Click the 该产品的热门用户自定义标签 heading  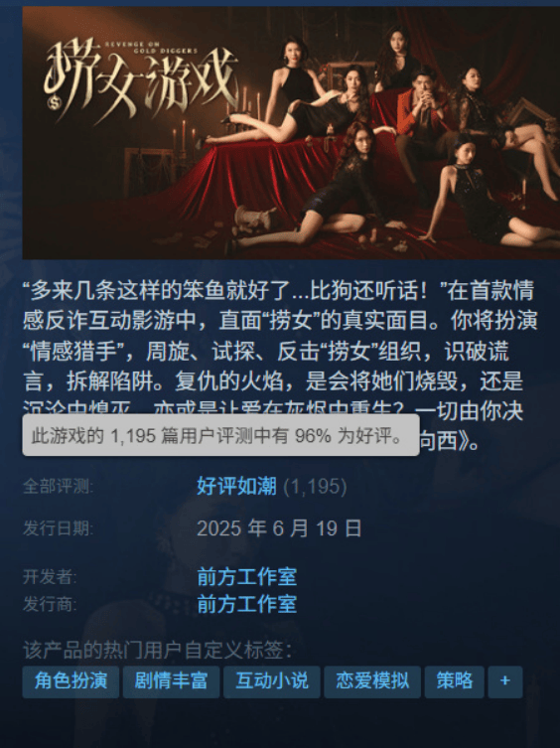click(158, 650)
